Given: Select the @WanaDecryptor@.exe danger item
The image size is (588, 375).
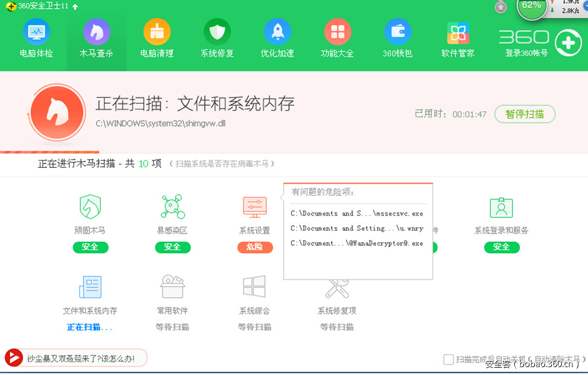Looking at the screenshot, I should coord(357,243).
